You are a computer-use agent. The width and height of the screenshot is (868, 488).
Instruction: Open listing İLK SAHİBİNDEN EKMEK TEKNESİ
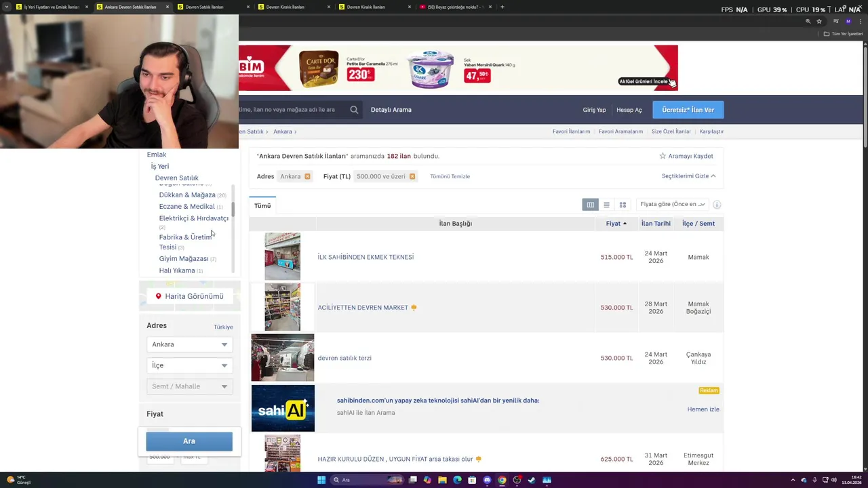366,257
